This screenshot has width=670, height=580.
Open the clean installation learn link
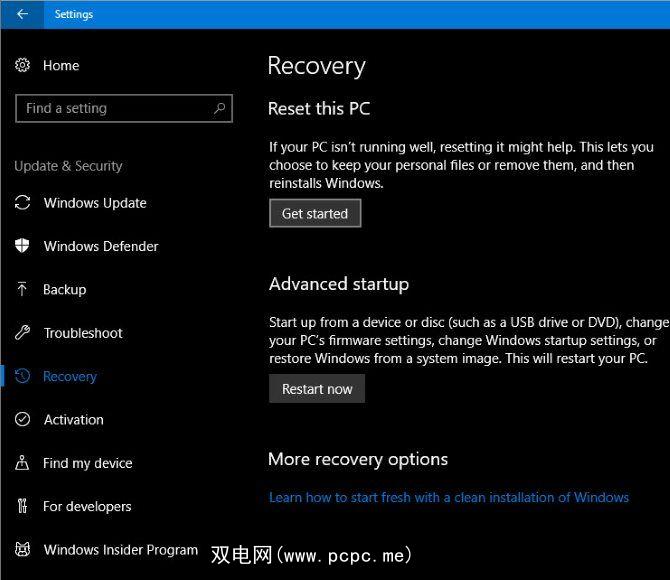point(449,498)
